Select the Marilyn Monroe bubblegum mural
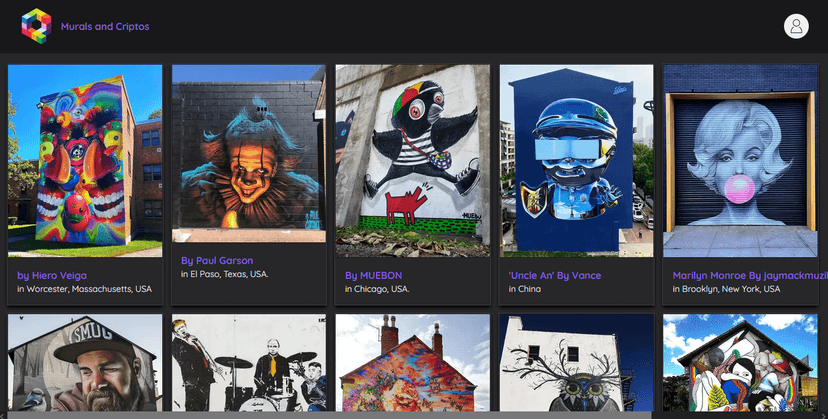Viewport: 828px width, 419px height. pos(741,160)
